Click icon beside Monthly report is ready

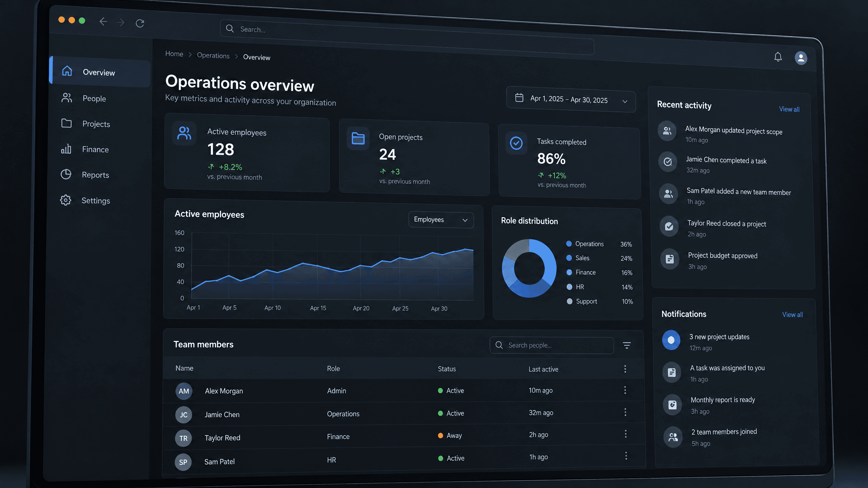[672, 405]
